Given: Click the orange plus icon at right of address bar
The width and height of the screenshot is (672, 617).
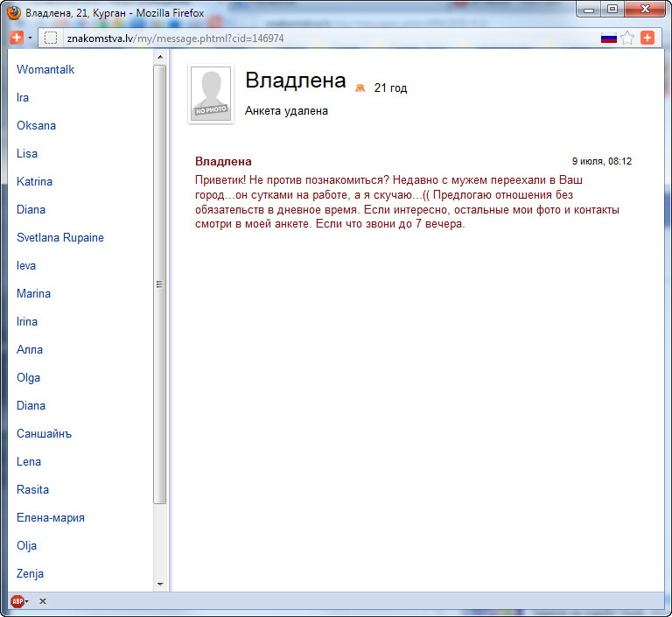Looking at the screenshot, I should pyautogui.click(x=647, y=38).
